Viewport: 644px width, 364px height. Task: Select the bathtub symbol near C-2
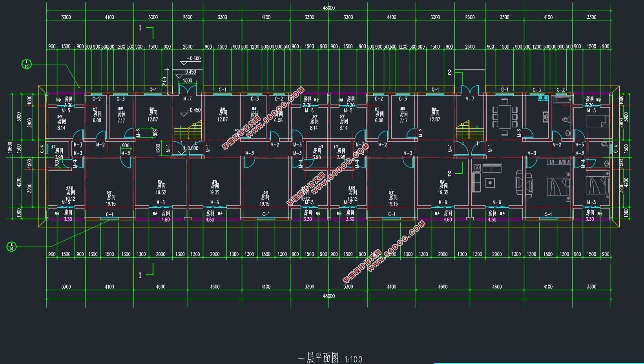tap(562, 100)
